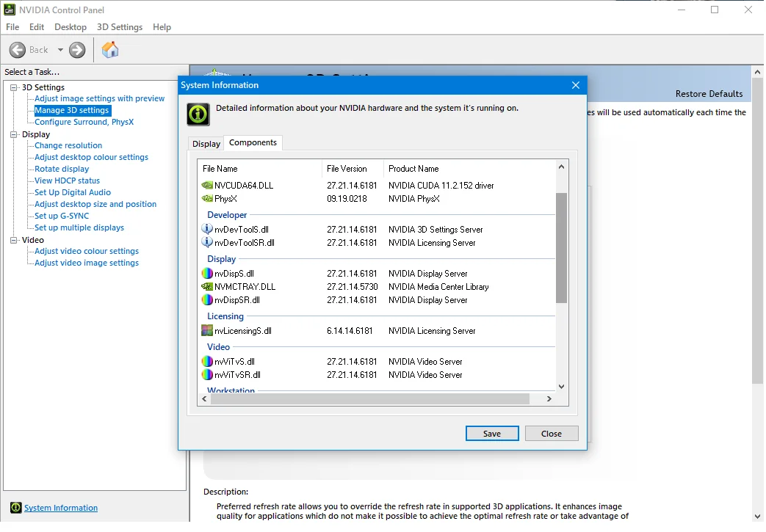Screen dimensions: 766x532
Task: Click the Save button
Action: [492, 434]
